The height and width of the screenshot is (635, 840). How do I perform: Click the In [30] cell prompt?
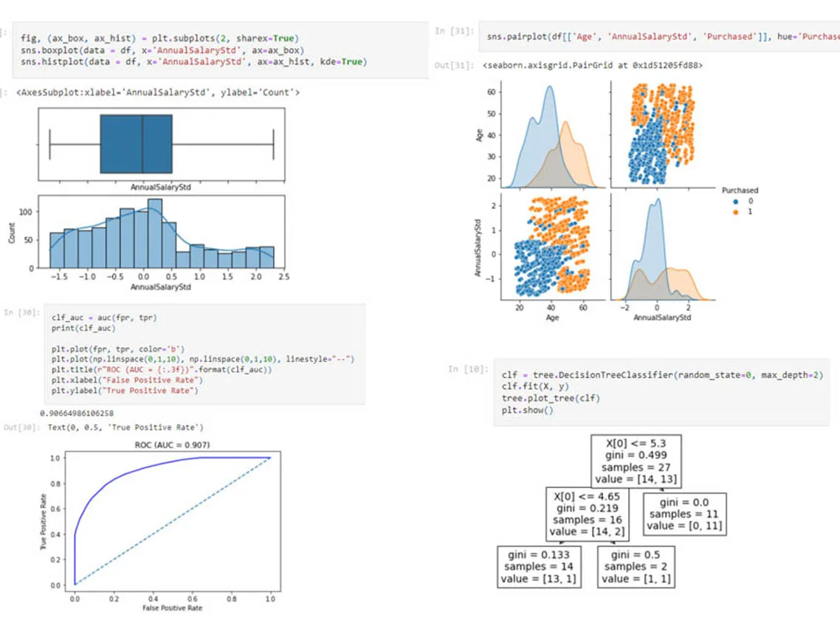[22, 312]
